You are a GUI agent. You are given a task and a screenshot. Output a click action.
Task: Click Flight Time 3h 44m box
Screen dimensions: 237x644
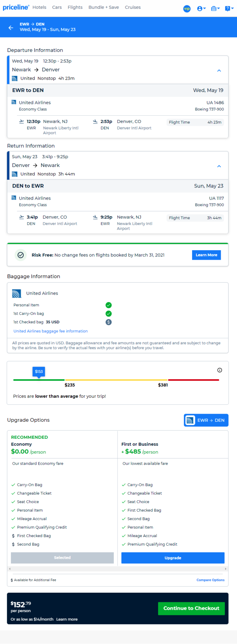click(195, 218)
